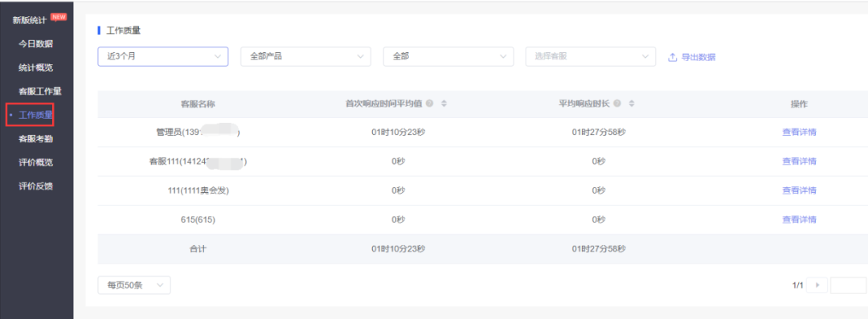Click the 导出数据 export link
The width and height of the screenshot is (868, 319).
point(698,57)
